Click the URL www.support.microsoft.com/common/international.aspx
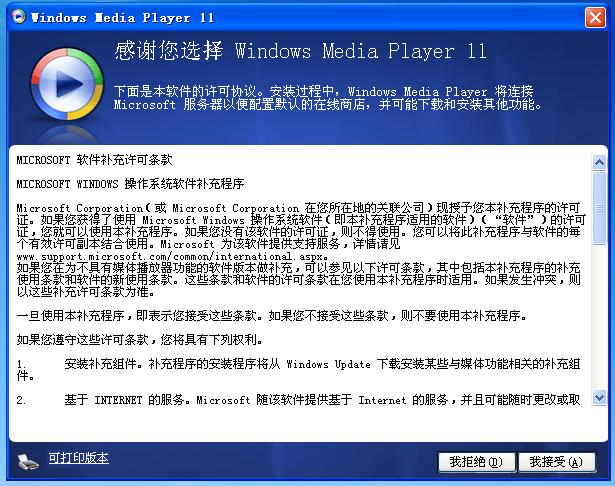The height and width of the screenshot is (486, 615). [x=172, y=257]
